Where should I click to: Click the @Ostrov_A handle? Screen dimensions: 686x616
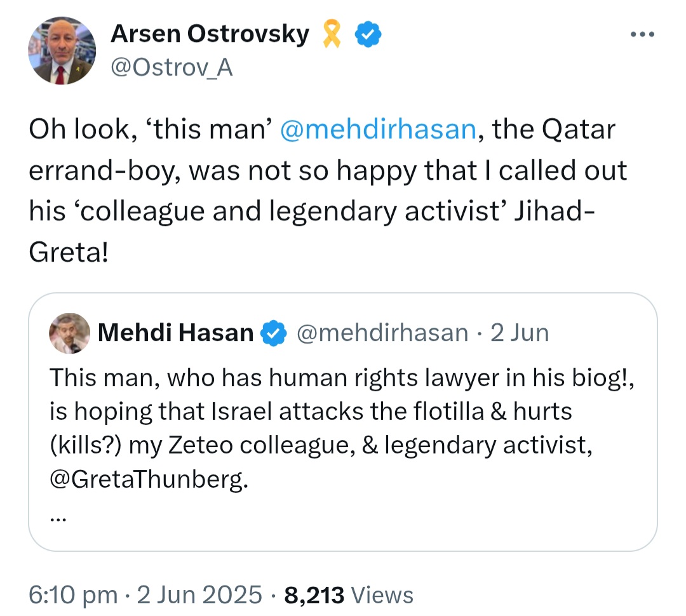tap(172, 68)
